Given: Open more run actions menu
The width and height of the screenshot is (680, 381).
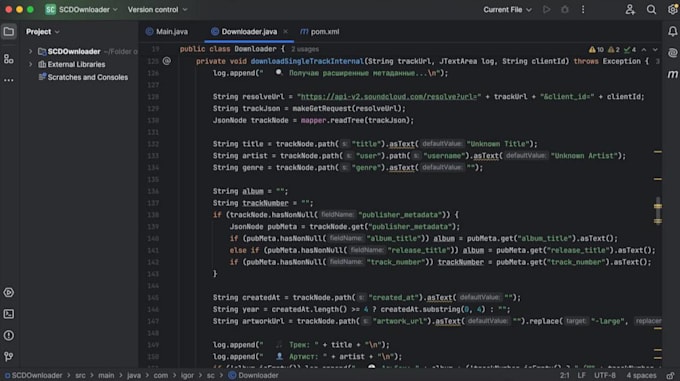Looking at the screenshot, I should pos(583,10).
